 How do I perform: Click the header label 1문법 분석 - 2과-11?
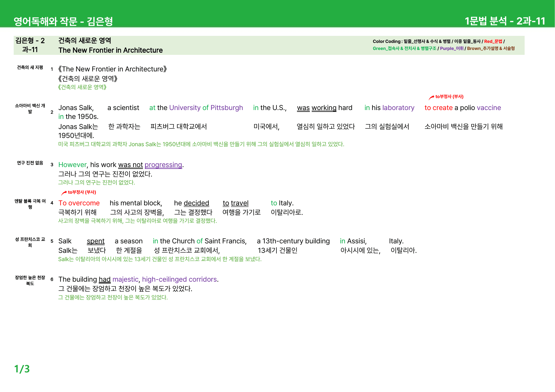pyautogui.click(x=505, y=21)
